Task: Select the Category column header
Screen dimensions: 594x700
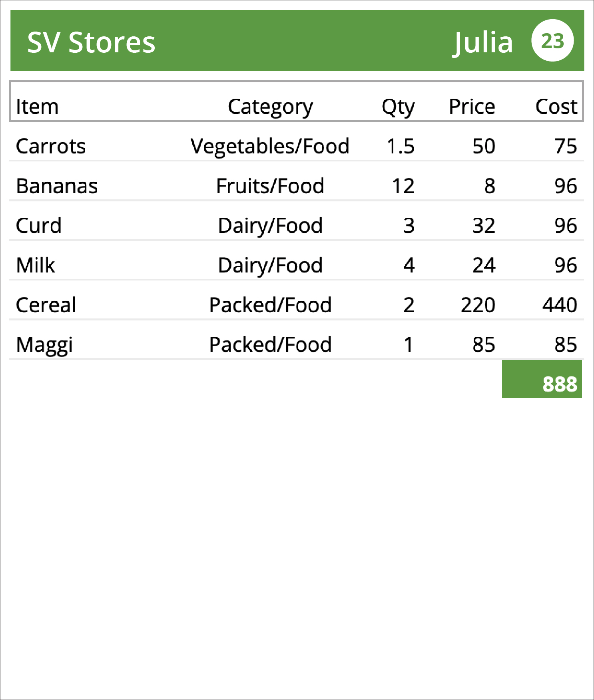Action: [270, 107]
